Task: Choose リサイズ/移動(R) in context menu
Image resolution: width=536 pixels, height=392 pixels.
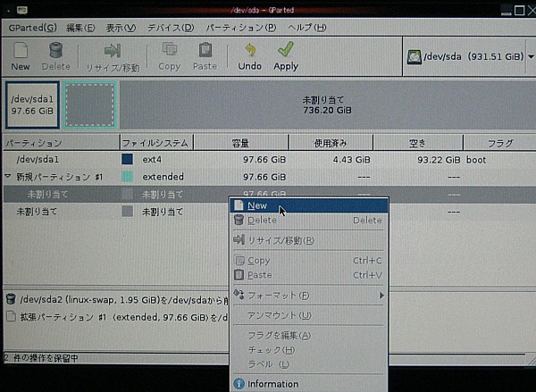Action: pyautogui.click(x=309, y=240)
